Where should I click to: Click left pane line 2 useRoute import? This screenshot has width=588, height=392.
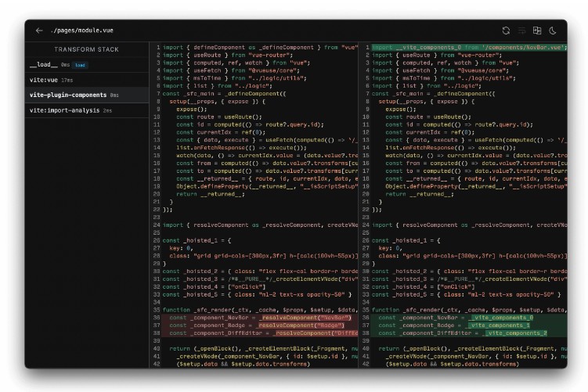point(228,55)
